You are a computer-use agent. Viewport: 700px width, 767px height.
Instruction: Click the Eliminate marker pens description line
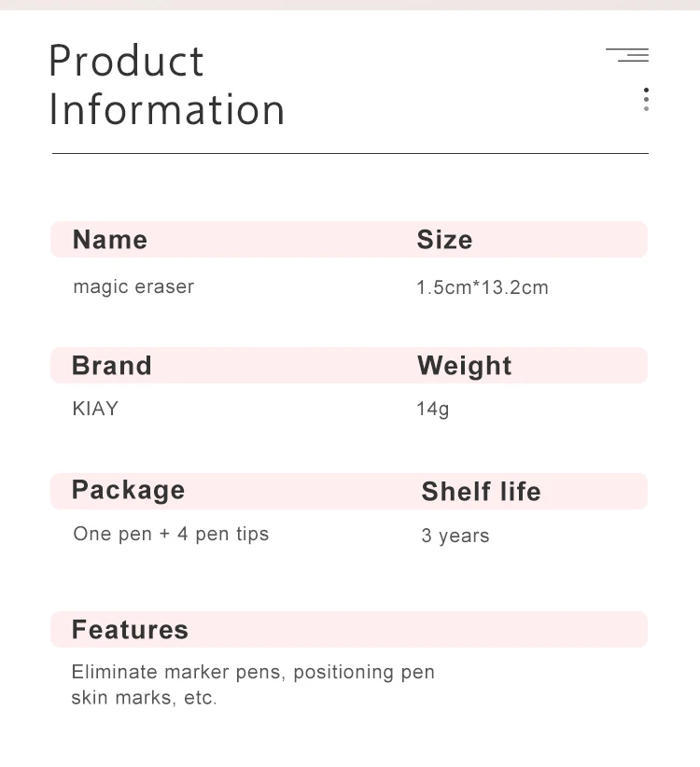(x=253, y=672)
